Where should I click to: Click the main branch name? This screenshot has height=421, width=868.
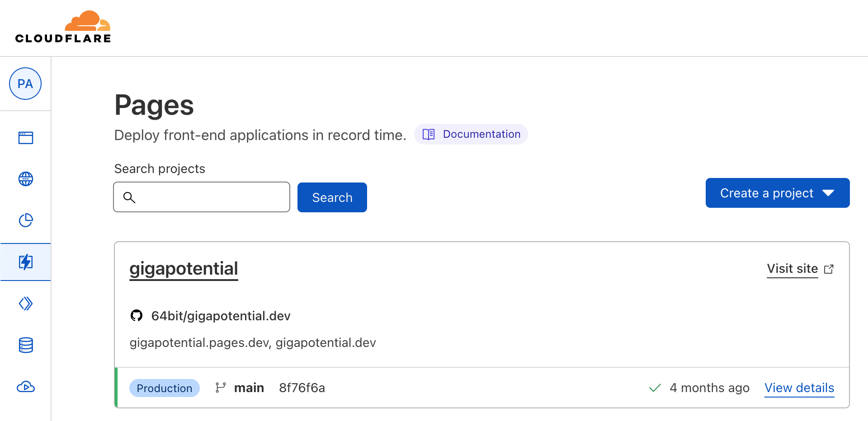(x=249, y=388)
